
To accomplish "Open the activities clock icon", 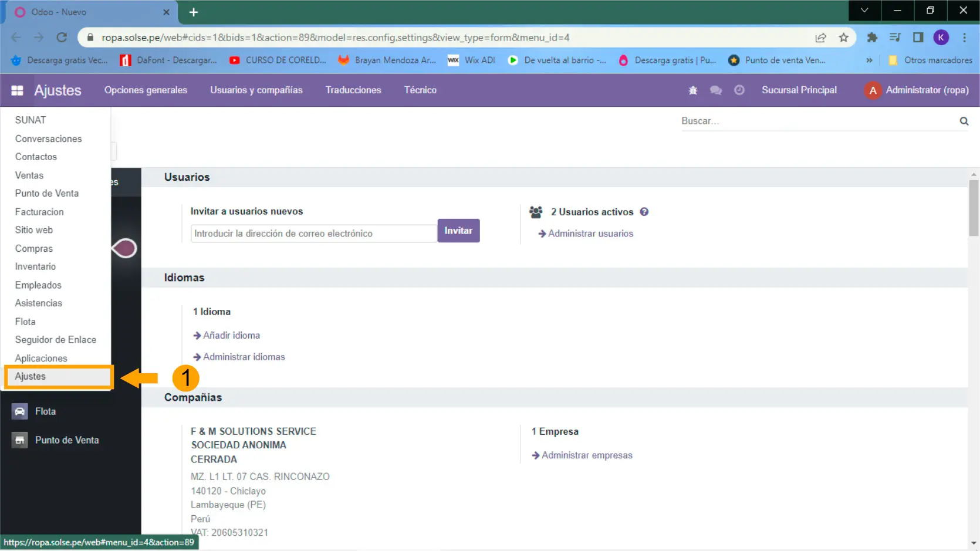I will click(x=739, y=90).
